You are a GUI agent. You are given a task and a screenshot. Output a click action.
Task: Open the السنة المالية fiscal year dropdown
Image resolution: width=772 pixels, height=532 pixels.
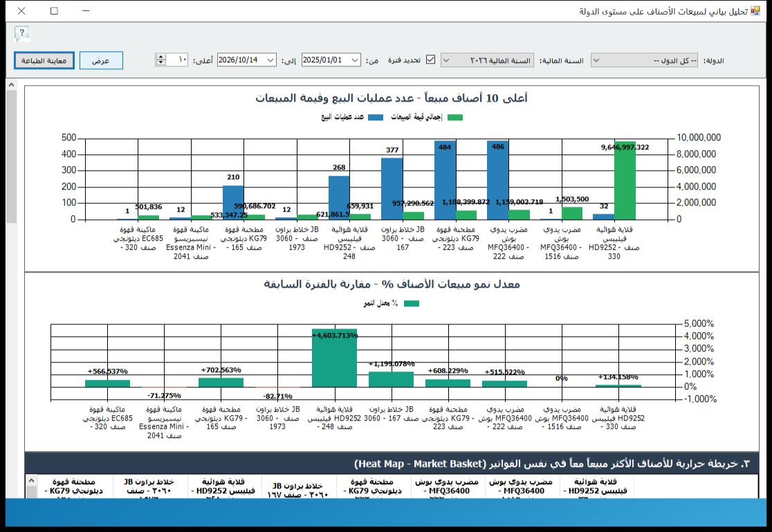[x=446, y=61]
